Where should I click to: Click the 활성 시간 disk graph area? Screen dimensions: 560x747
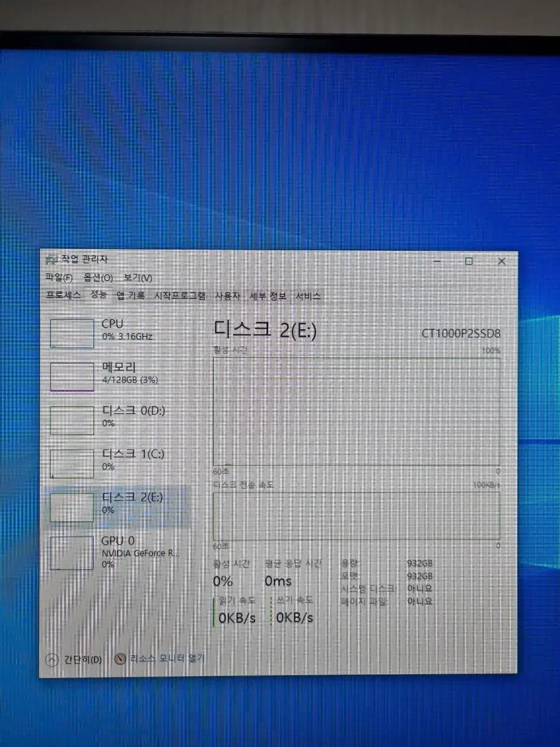356,411
